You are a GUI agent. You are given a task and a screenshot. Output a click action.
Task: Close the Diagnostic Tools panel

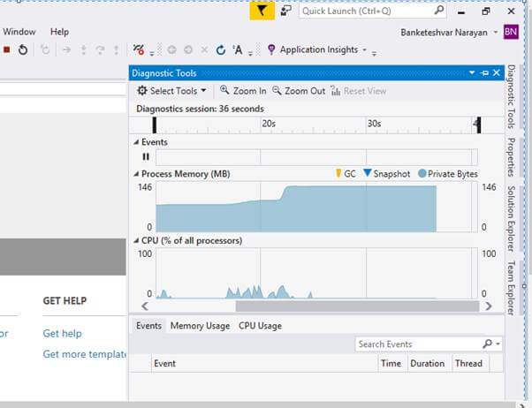497,72
